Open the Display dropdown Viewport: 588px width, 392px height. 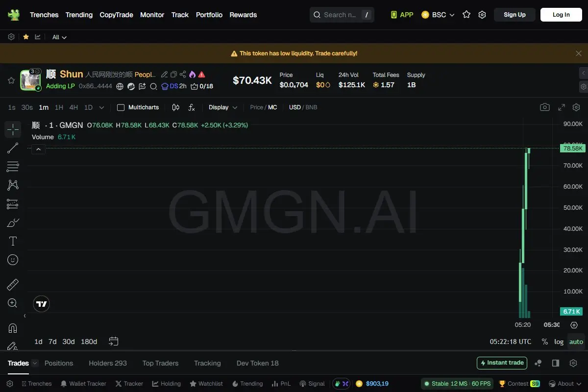(223, 107)
